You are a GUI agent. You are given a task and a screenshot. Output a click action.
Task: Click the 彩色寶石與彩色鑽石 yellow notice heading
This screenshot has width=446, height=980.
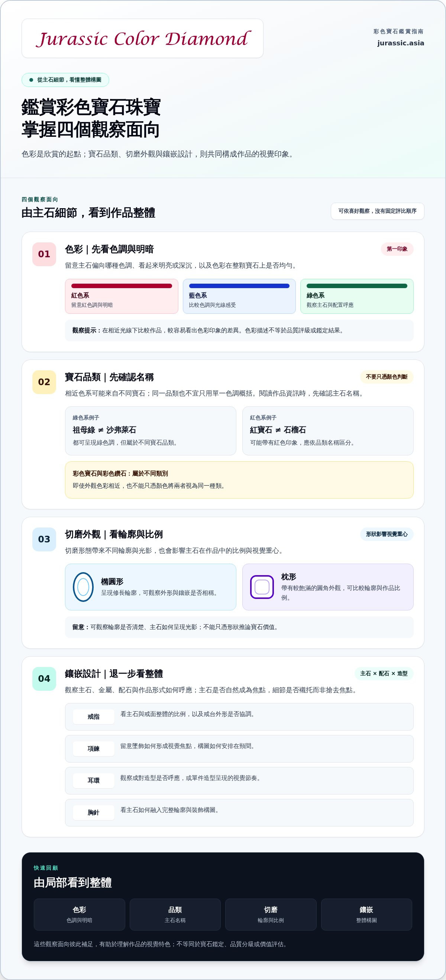coord(120,474)
